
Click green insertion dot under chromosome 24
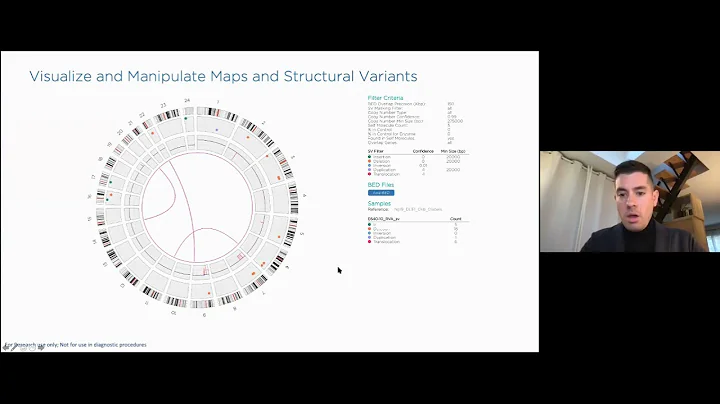(186, 118)
